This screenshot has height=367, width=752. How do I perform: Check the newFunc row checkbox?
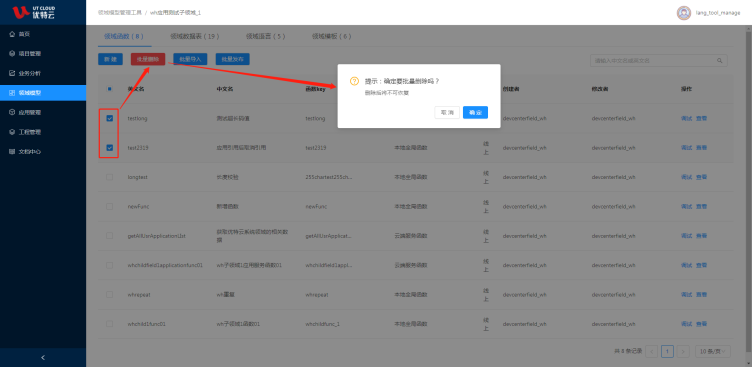coord(109,206)
